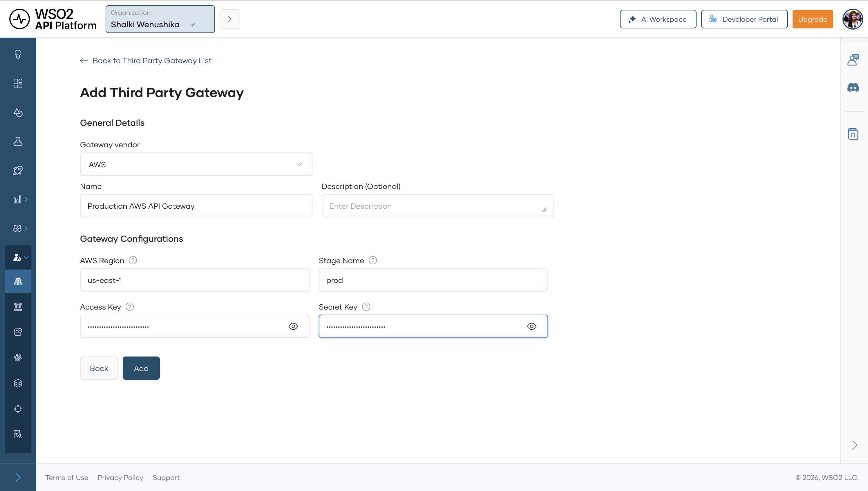Focus the Secret Key password field
The width and height of the screenshot is (868, 491).
click(x=433, y=326)
